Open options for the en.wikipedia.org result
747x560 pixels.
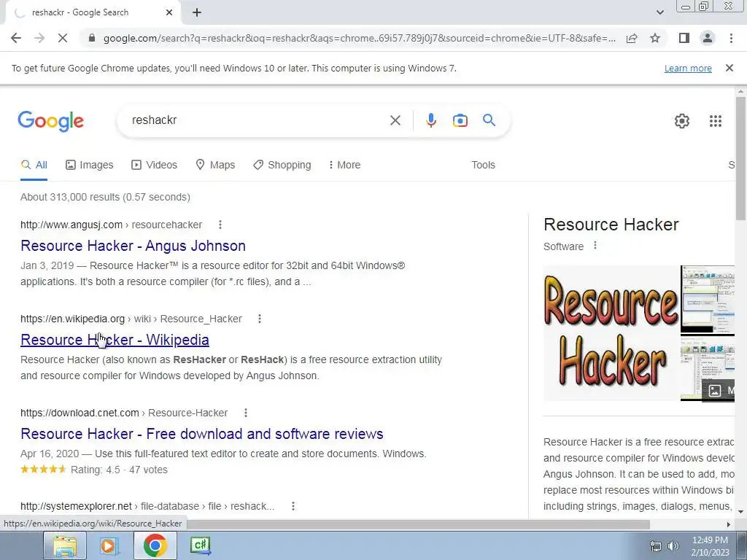259,319
